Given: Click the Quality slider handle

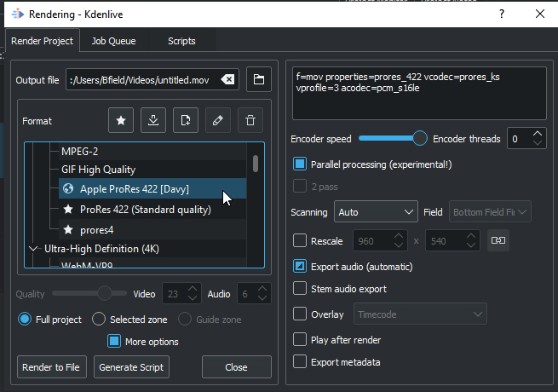Looking at the screenshot, I should click(x=105, y=293).
